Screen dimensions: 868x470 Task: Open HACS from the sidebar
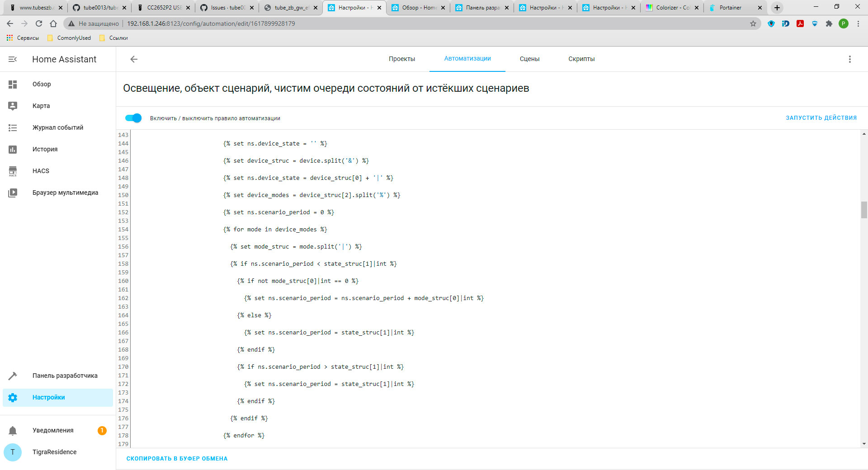(x=13, y=171)
